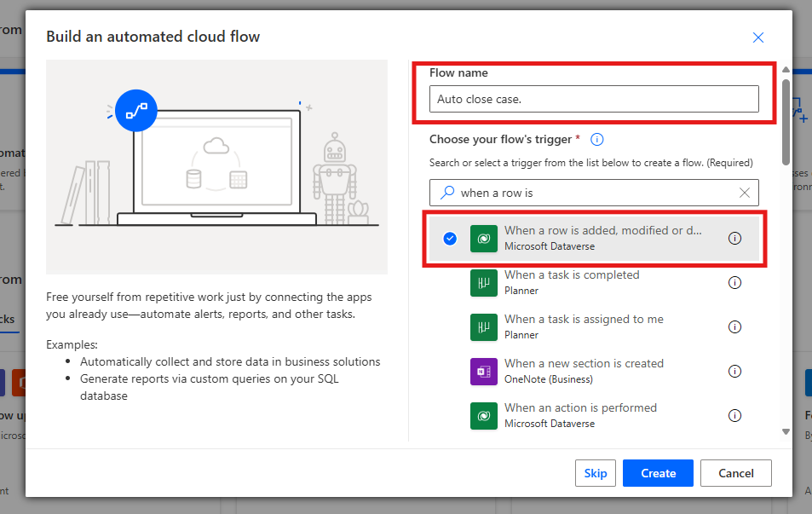812x514 pixels.
Task: Click scrollbar down arrow in trigger panel
Action: pos(786,432)
